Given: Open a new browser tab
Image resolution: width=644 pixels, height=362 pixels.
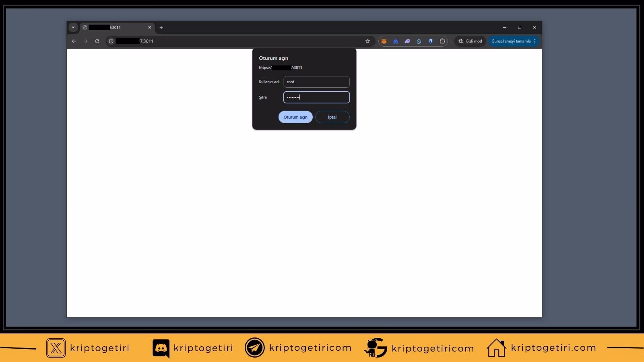Looking at the screenshot, I should 161,27.
